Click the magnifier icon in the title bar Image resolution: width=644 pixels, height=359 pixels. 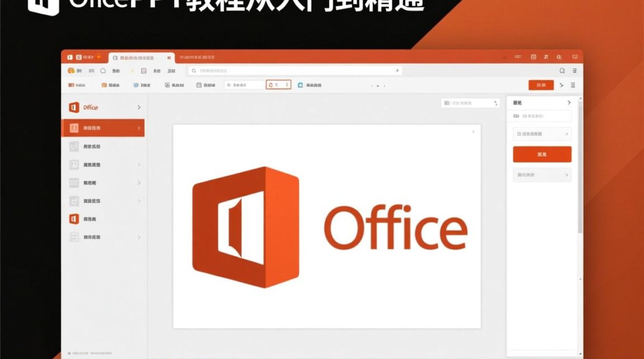[559, 57]
